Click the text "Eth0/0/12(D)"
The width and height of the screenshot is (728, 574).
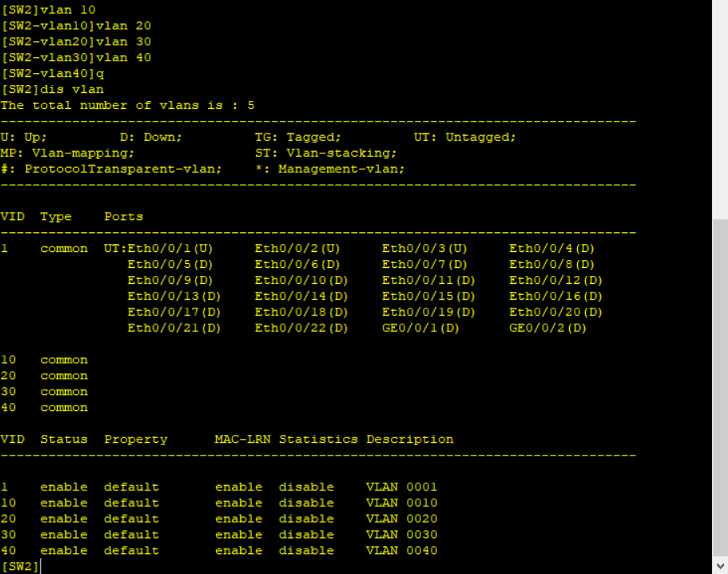556,281
